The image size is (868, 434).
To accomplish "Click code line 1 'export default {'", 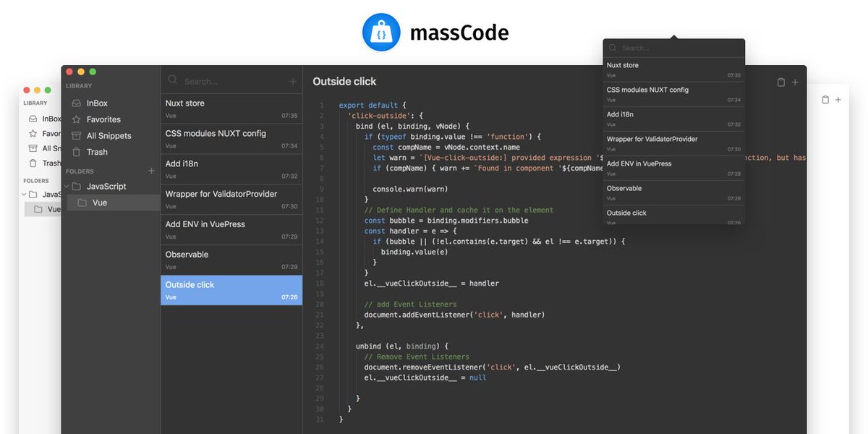I will [x=373, y=105].
